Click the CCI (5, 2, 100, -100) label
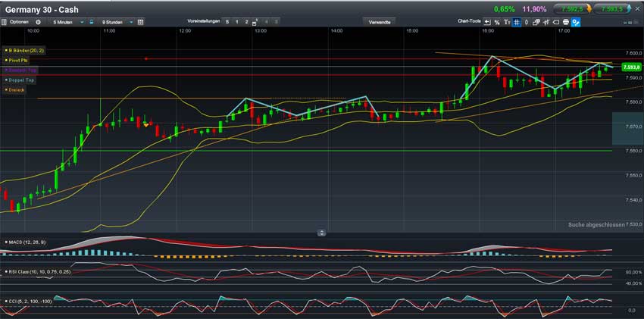The width and height of the screenshot is (644, 319). coord(28,302)
